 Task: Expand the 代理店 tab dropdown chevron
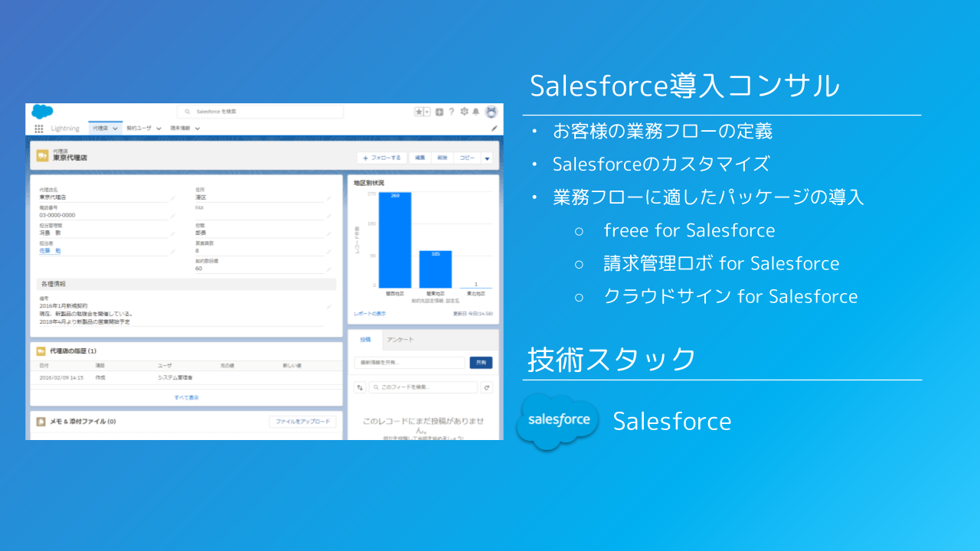pos(116,129)
